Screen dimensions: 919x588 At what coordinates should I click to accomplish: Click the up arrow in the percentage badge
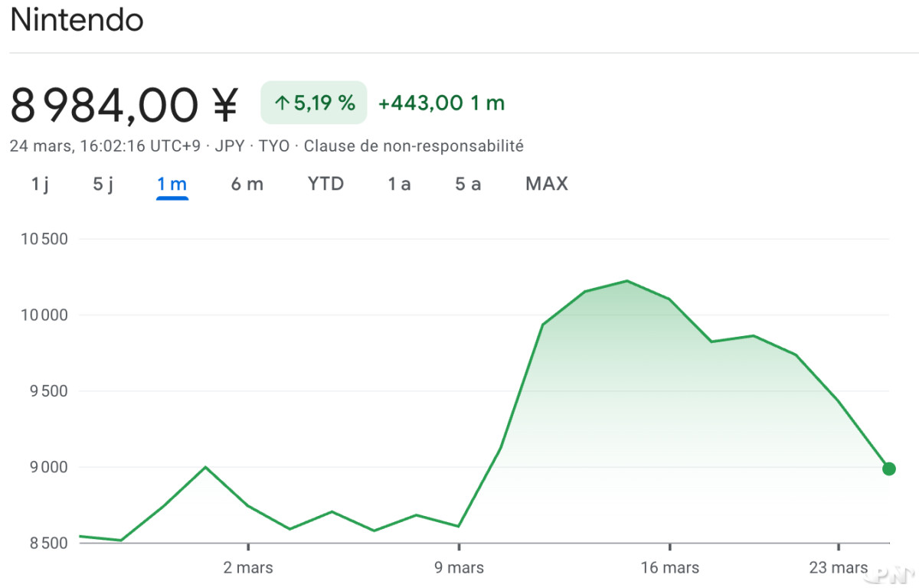pos(282,103)
